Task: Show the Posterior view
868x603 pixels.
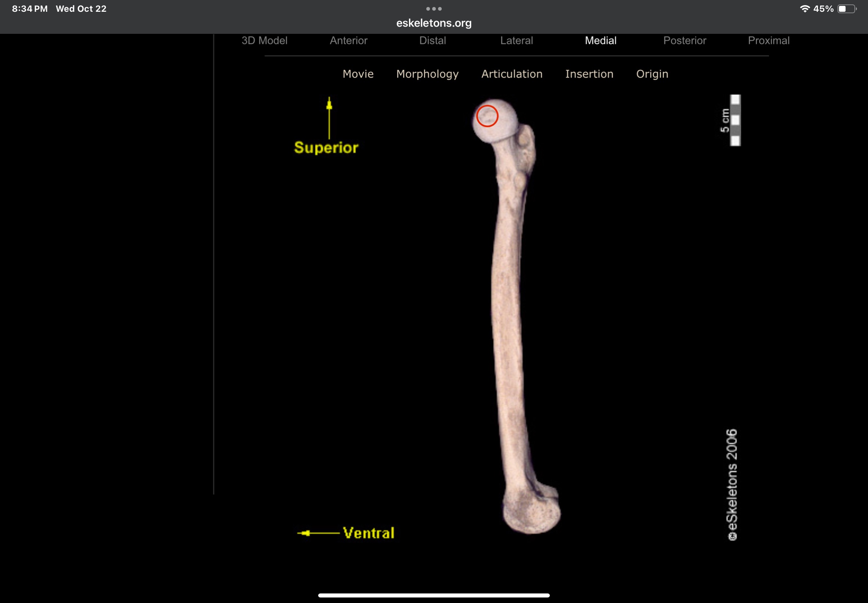Action: point(685,40)
